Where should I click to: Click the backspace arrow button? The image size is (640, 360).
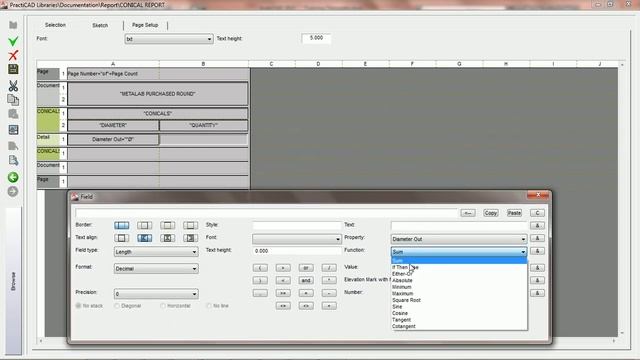coord(468,213)
